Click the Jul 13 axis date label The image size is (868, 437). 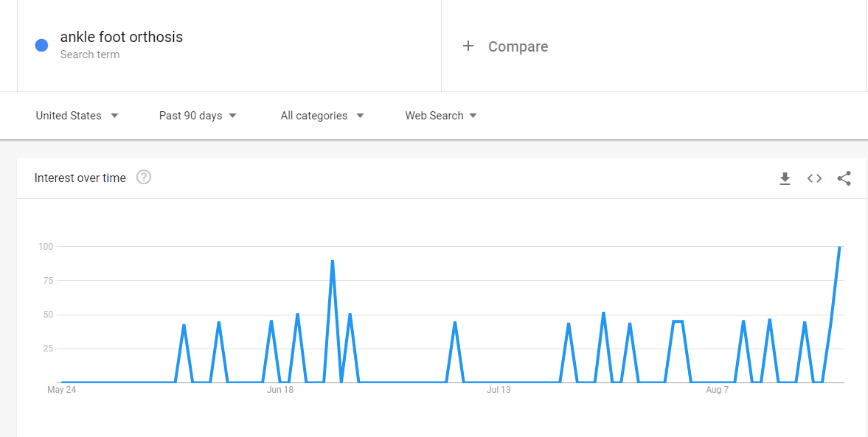point(499,390)
